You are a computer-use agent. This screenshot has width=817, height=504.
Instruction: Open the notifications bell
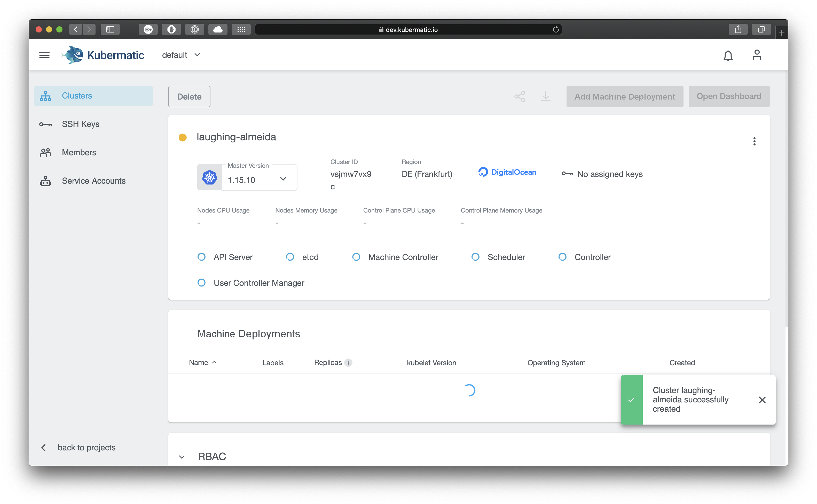point(728,55)
